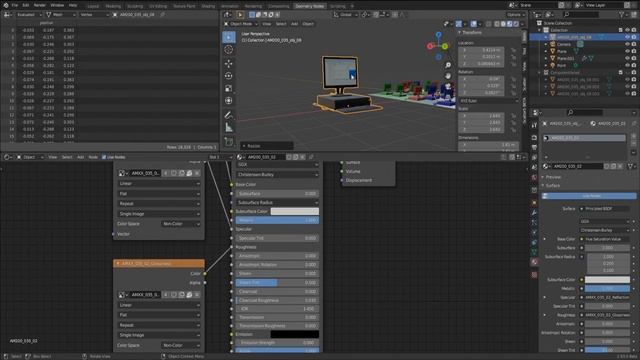
Task: Toggle X-ray button in viewport header
Action: [x=489, y=24]
